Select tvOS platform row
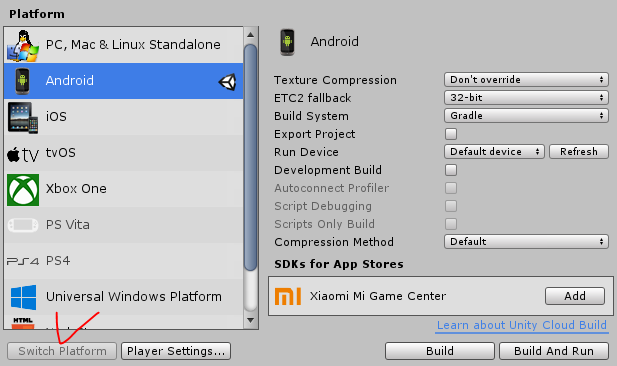This screenshot has width=617, height=366. (x=124, y=153)
